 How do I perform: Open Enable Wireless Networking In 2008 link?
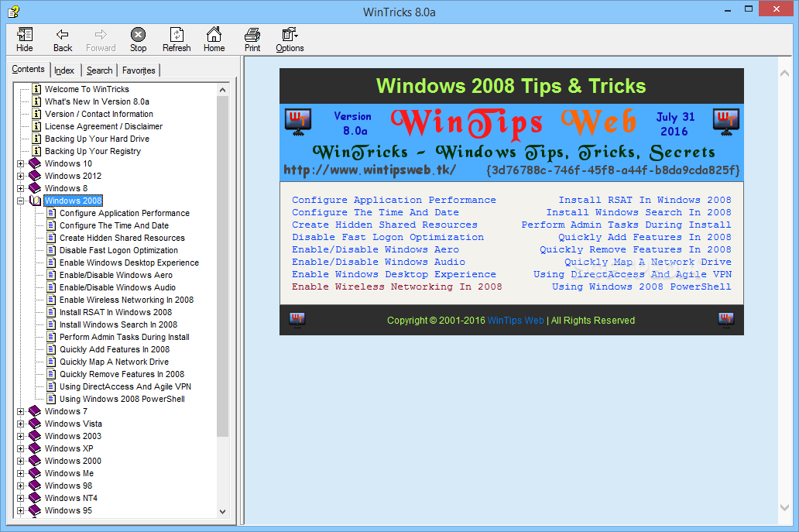(397, 287)
